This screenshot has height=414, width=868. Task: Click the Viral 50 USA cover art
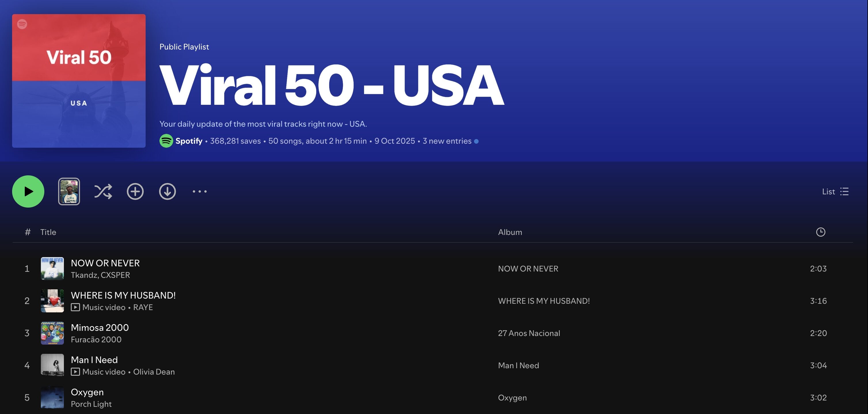click(x=79, y=81)
